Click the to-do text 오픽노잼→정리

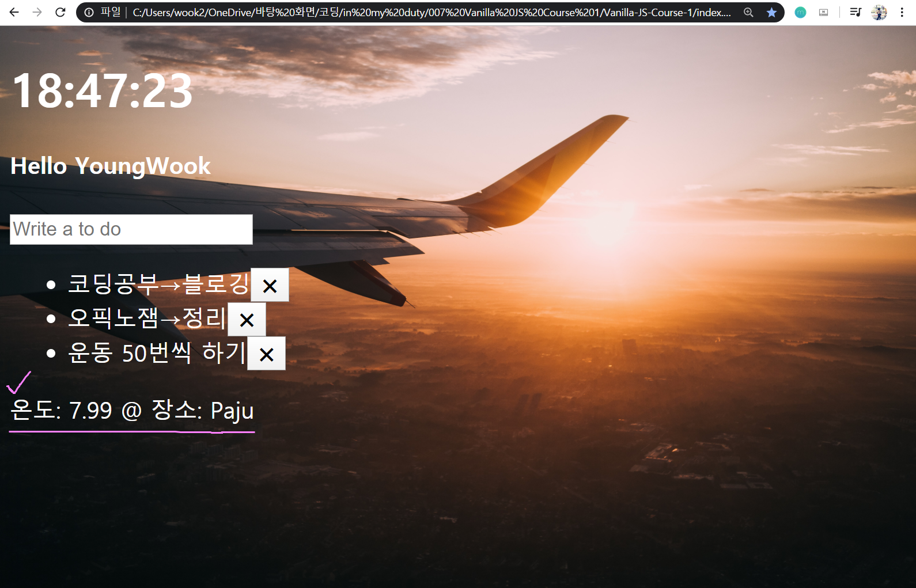[147, 318]
